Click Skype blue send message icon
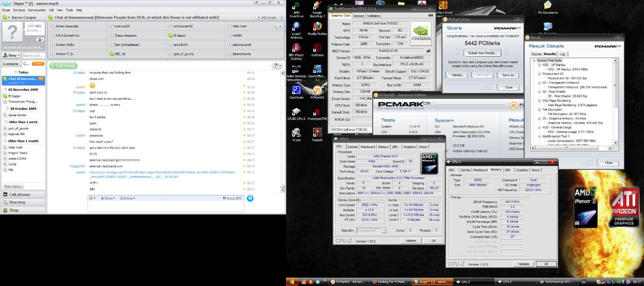Viewport: 644px width, 286px height. [250, 198]
